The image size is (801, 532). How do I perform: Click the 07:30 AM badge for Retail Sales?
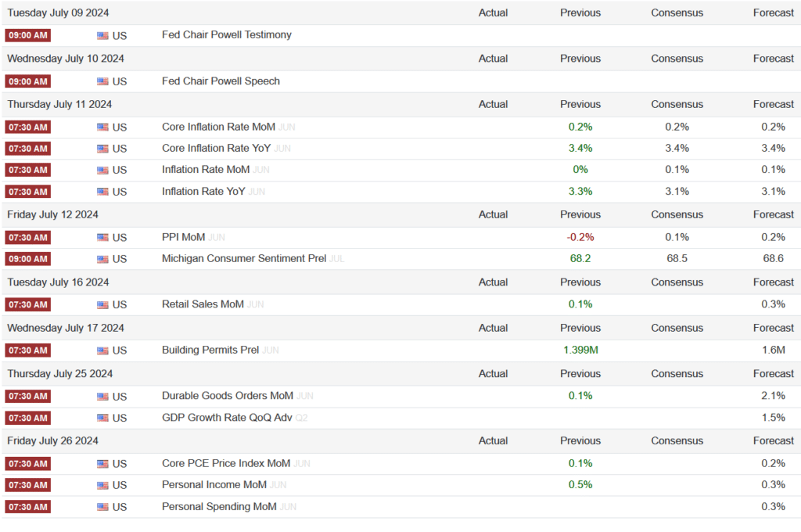click(x=27, y=304)
